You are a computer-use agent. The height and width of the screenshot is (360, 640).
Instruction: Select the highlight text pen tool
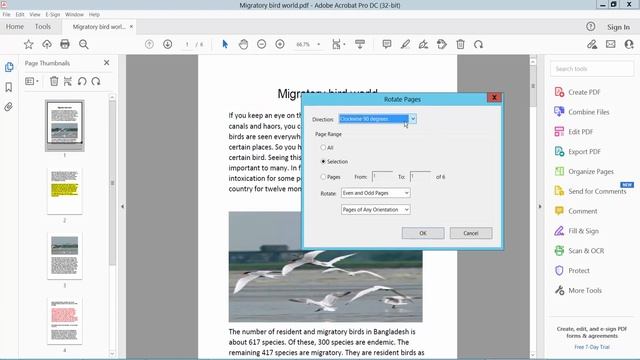tap(405, 44)
